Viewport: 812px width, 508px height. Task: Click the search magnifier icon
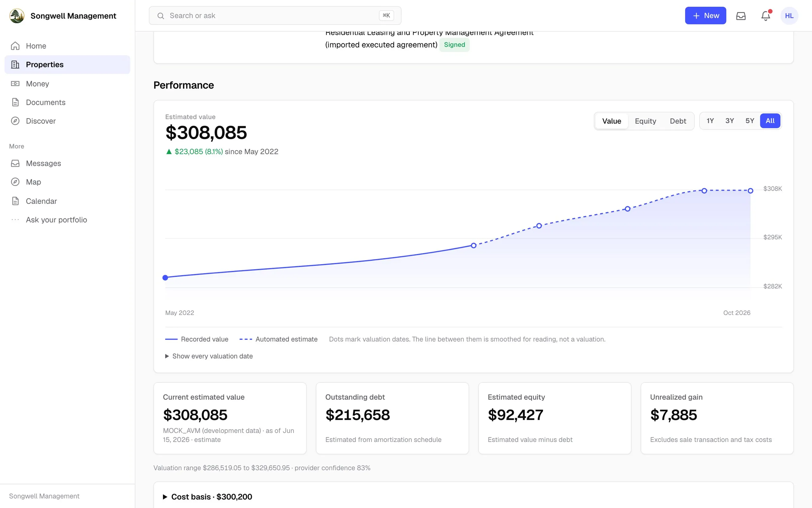(x=161, y=16)
